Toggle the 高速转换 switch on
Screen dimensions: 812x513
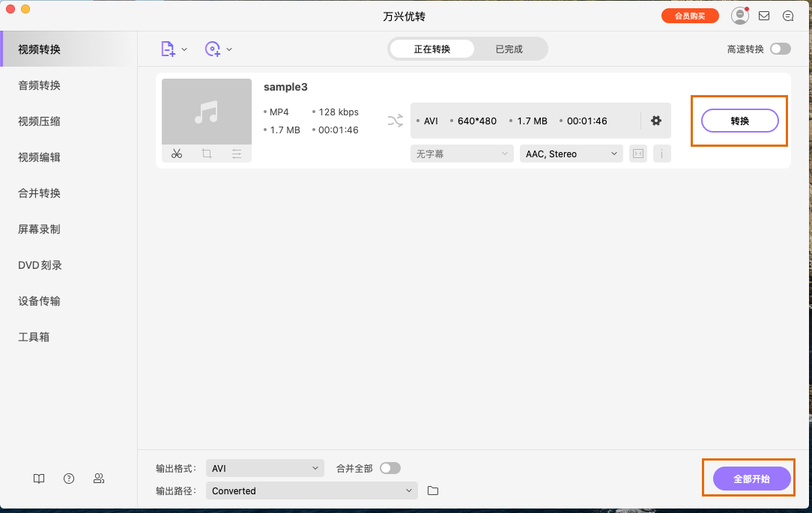pos(781,46)
